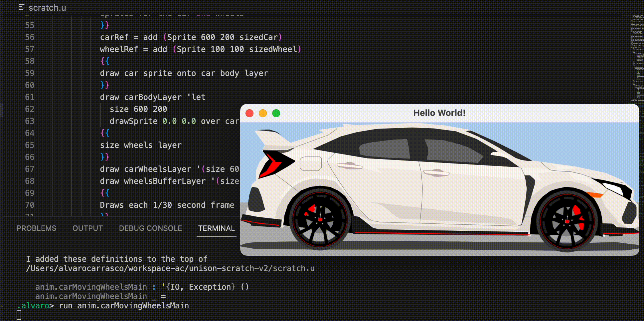Click the opening '{{' on line 69

[105, 193]
